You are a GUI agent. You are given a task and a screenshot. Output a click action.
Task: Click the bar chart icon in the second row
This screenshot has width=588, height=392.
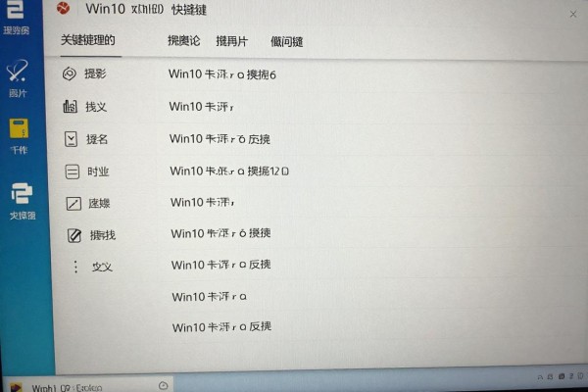pyautogui.click(x=70, y=107)
